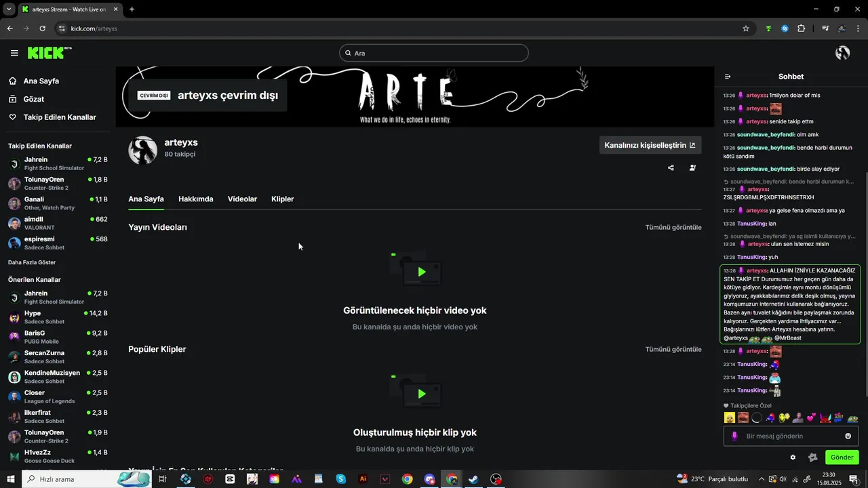The width and height of the screenshot is (868, 488).
Task: Click the 80 takipçi follower count
Action: [x=180, y=155]
